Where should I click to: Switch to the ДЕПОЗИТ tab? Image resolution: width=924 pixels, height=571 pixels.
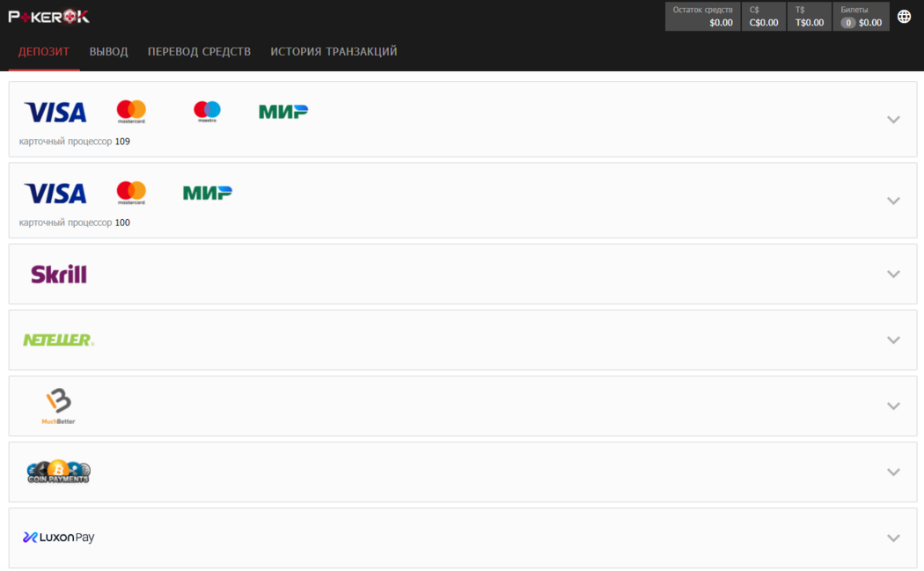44,52
